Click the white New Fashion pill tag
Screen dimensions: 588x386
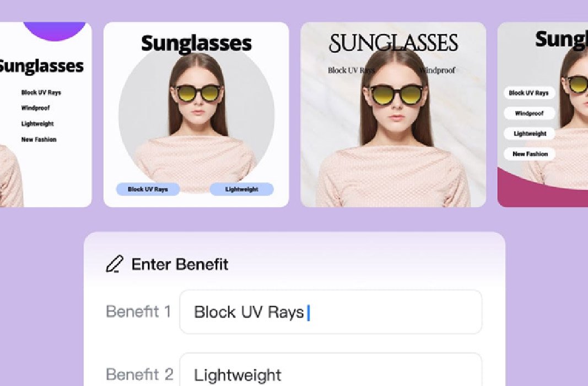coord(529,154)
